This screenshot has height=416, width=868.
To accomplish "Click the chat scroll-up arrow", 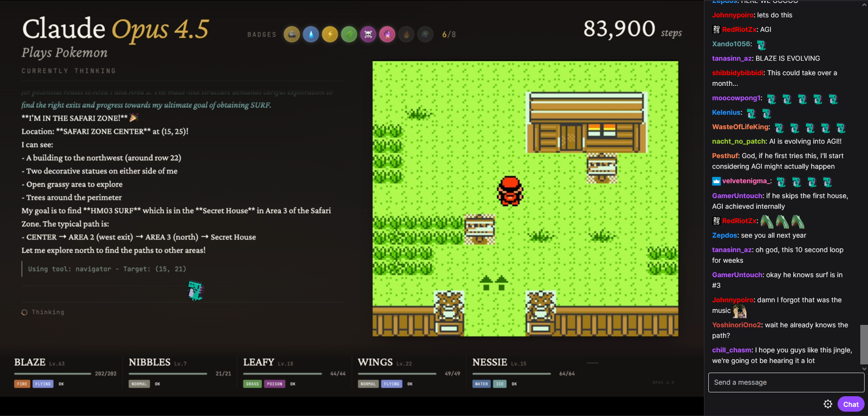I will tap(864, 5).
